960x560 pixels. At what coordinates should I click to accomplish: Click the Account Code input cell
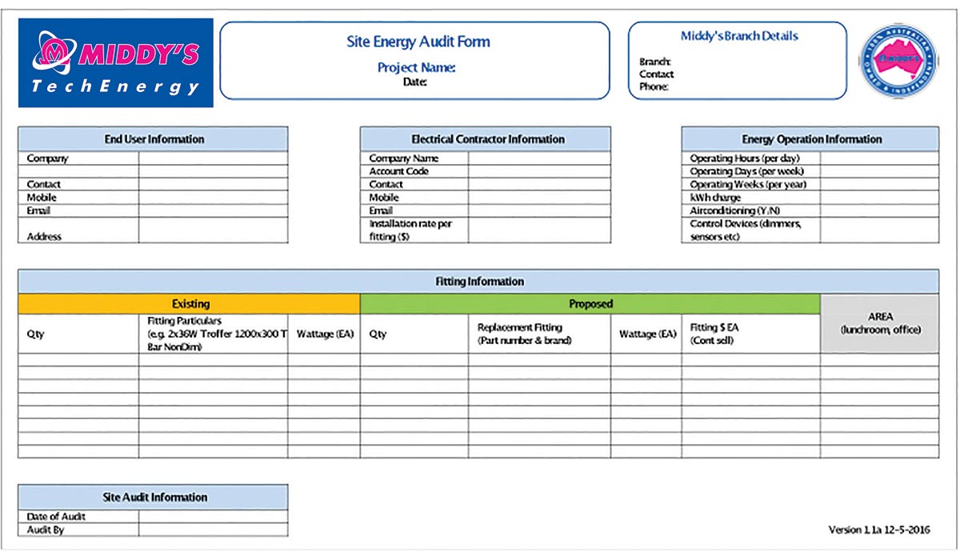pyautogui.click(x=539, y=171)
